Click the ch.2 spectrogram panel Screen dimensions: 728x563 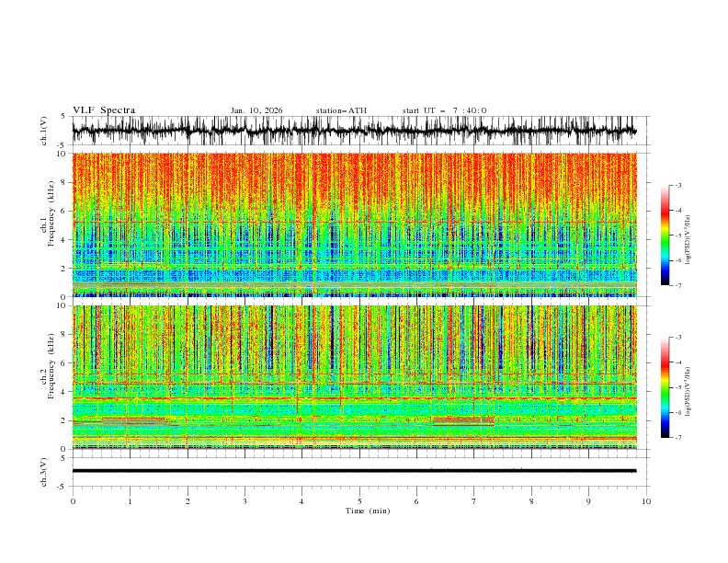354,377
